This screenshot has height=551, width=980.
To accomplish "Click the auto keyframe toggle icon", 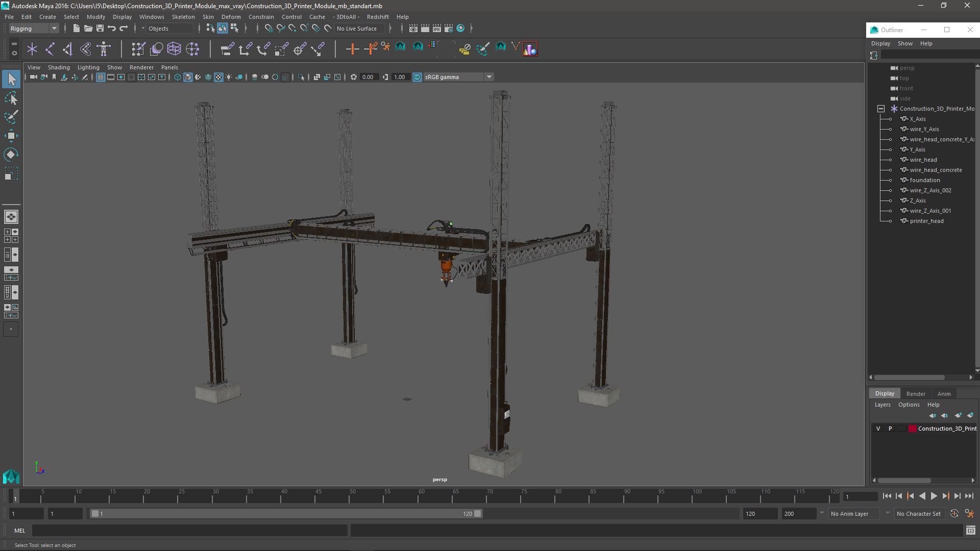I will [954, 514].
